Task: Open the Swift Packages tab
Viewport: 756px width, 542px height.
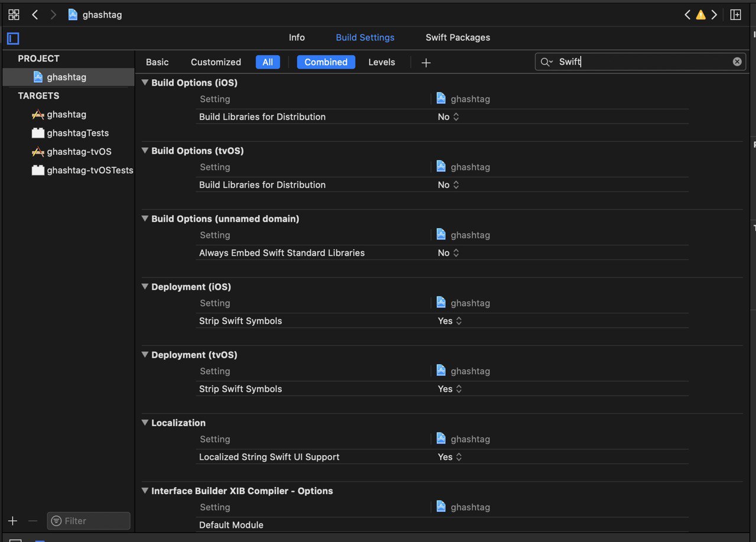Action: [x=458, y=37]
